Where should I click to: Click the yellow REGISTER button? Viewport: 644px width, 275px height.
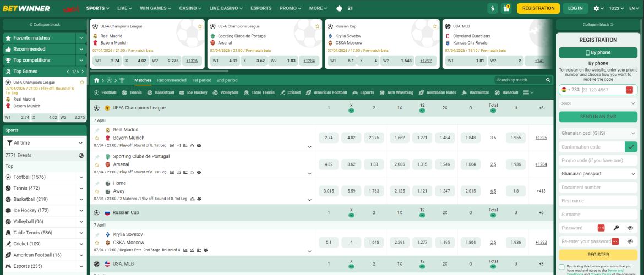(x=598, y=255)
